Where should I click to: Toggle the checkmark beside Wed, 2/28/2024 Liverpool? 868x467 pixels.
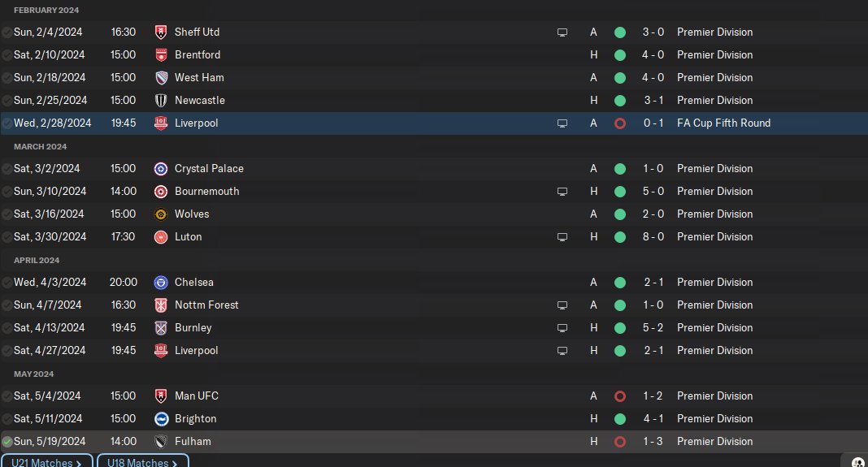point(7,123)
